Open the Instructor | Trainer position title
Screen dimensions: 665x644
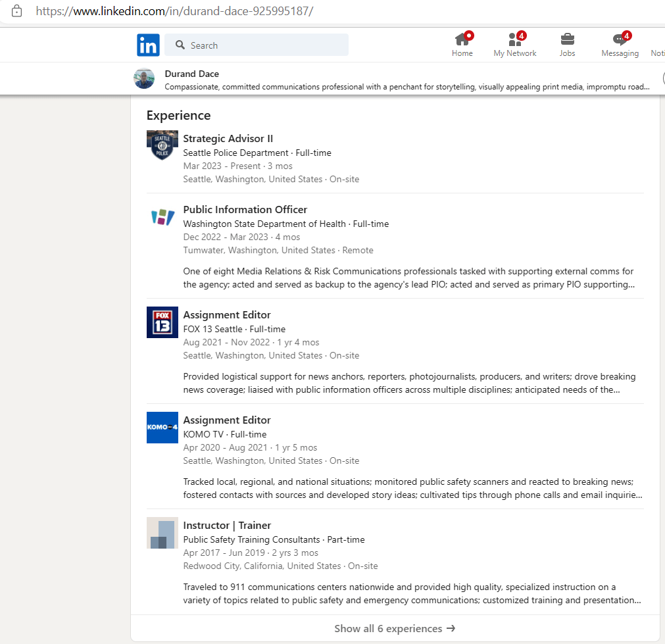click(227, 525)
